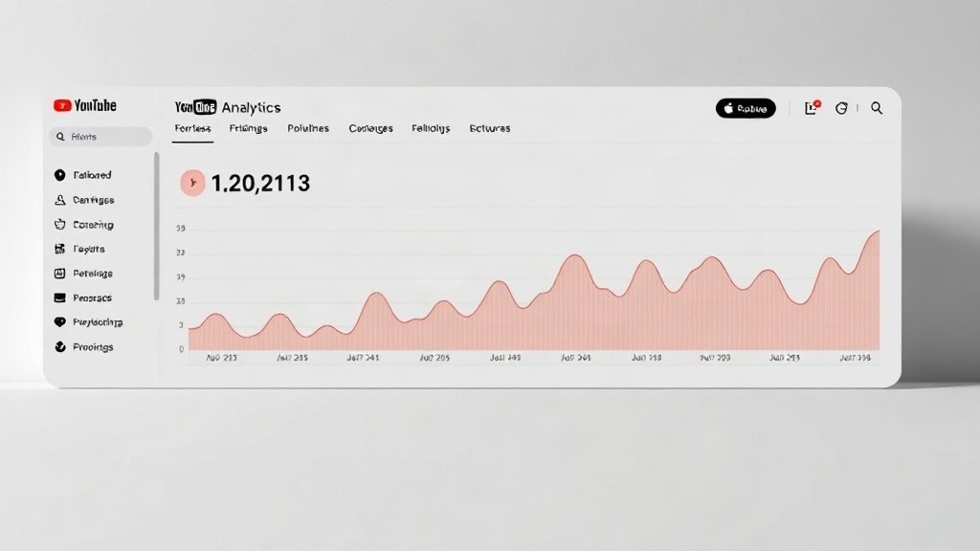Open the Prooingts sidebar item with globe icon
The height and width of the screenshot is (551, 980).
coord(84,346)
